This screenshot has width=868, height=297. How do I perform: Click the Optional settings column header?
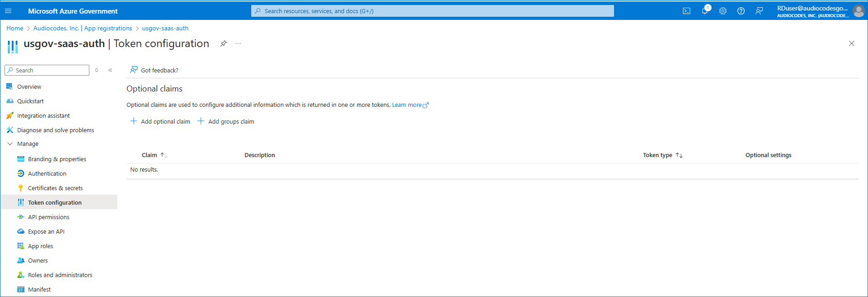(x=768, y=155)
